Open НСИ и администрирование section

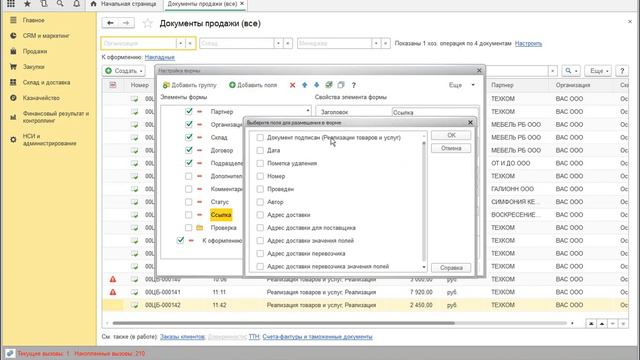(x=49, y=140)
